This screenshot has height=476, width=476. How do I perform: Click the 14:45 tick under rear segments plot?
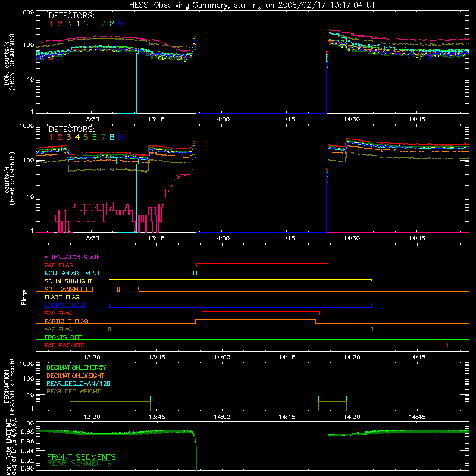[417, 239]
